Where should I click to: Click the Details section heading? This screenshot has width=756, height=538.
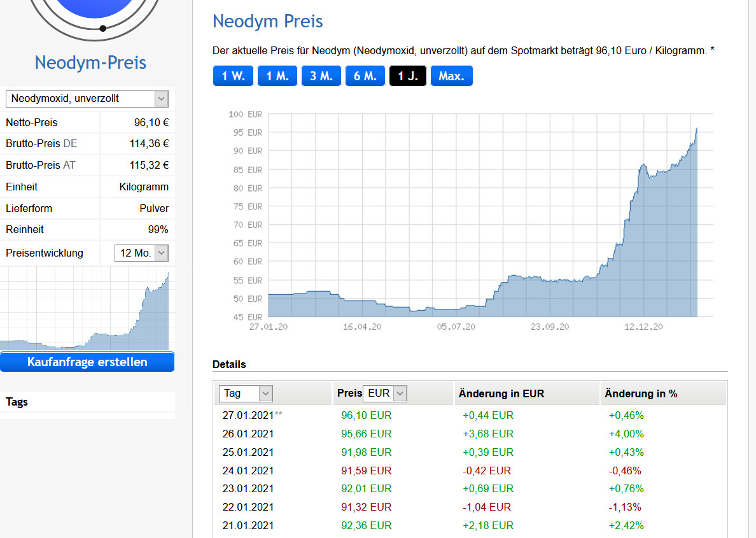pos(229,364)
